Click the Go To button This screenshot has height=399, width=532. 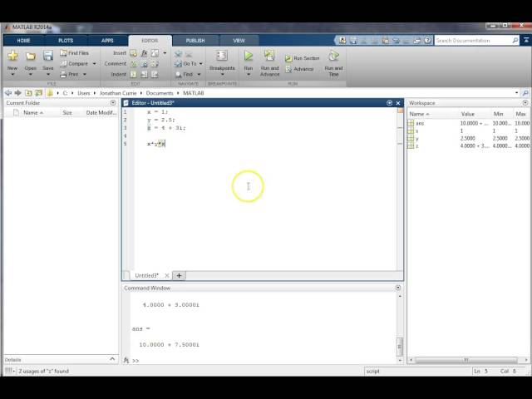[x=185, y=63]
